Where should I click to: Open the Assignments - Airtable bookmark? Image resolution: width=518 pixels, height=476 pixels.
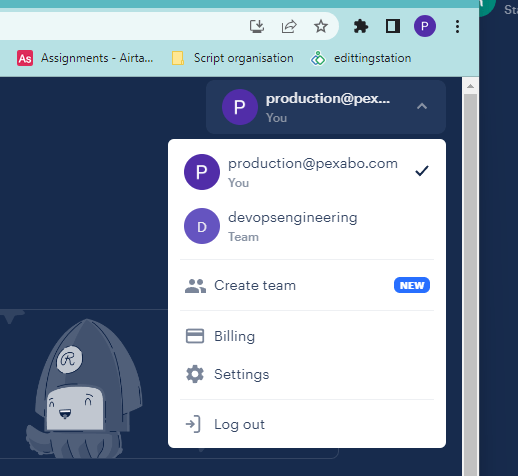tap(85, 58)
